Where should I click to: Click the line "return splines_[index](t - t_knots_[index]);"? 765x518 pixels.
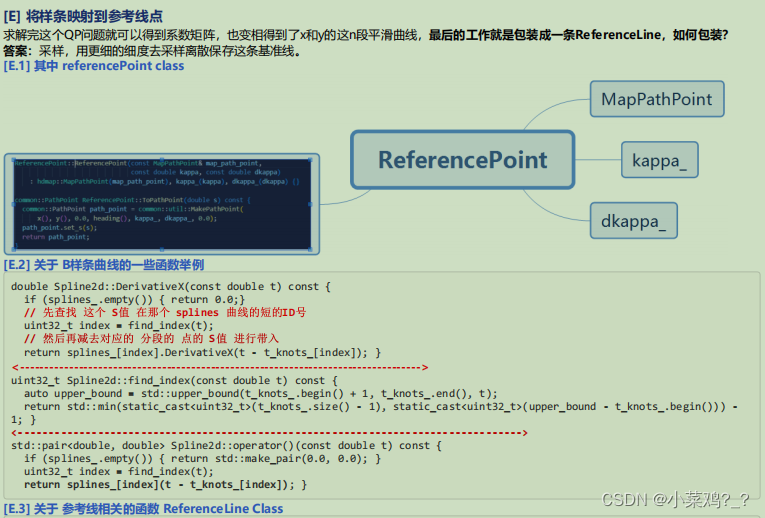click(165, 484)
